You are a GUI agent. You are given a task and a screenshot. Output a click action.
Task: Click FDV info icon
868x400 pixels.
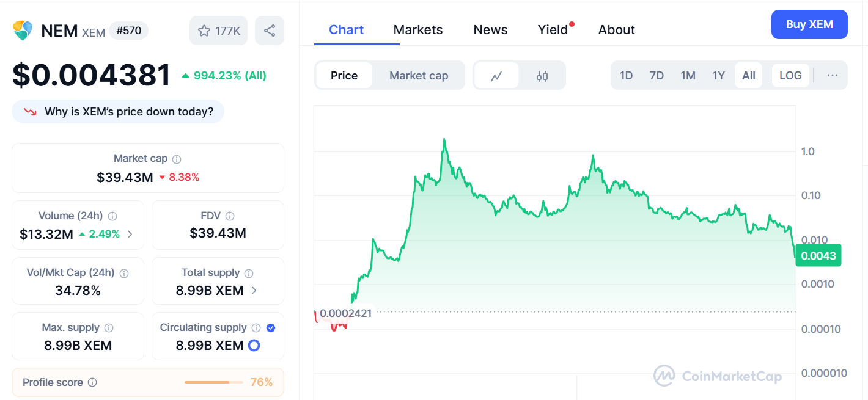pyautogui.click(x=230, y=216)
